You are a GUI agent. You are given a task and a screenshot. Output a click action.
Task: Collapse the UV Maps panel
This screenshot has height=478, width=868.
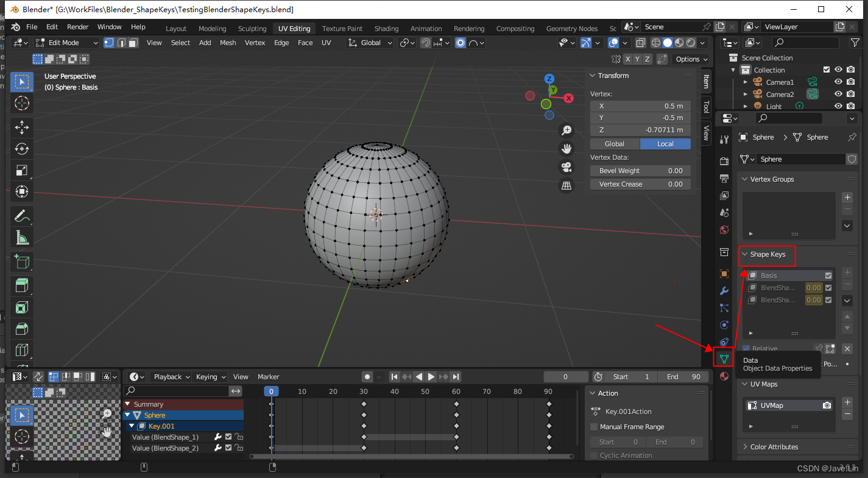(x=744, y=384)
